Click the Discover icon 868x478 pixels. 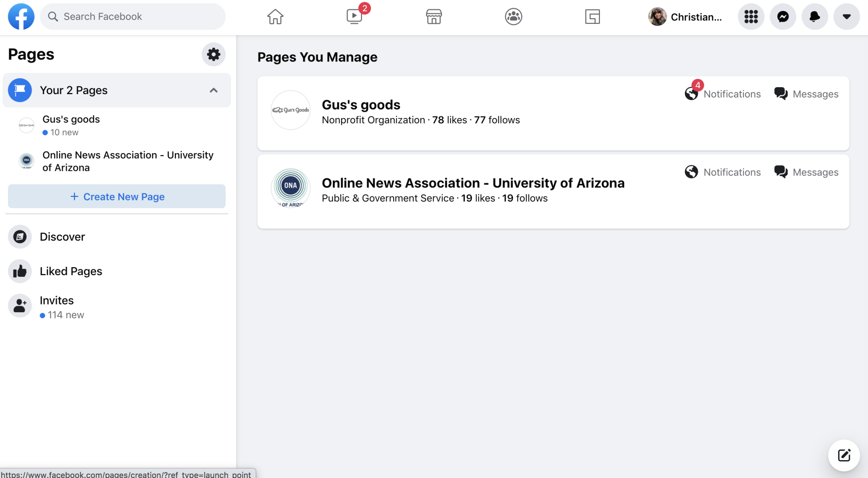[20, 237]
